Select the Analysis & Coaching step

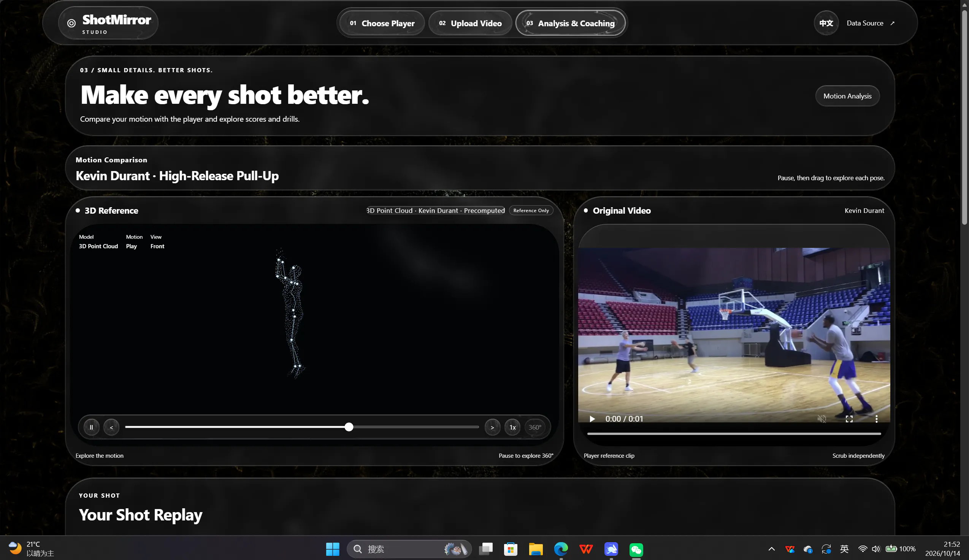[570, 23]
